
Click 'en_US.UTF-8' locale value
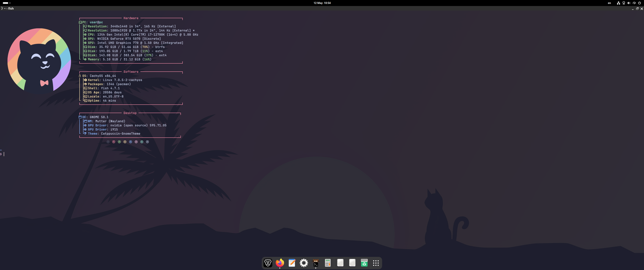click(x=113, y=96)
